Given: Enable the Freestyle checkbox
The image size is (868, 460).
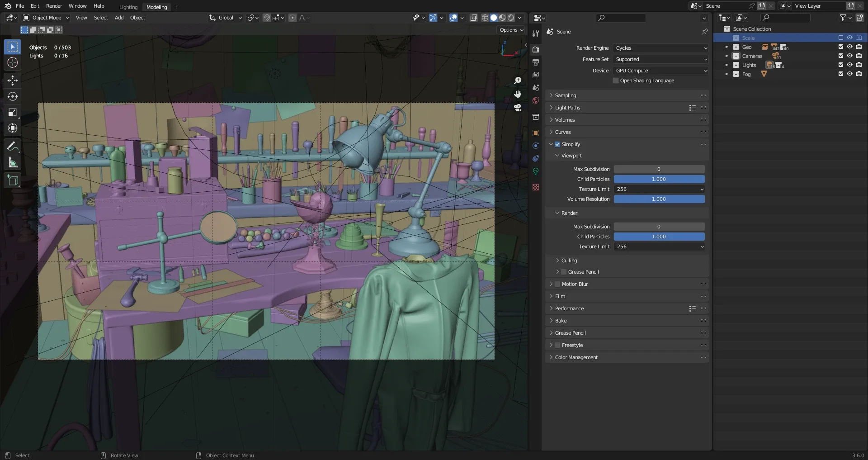Looking at the screenshot, I should pyautogui.click(x=557, y=345).
